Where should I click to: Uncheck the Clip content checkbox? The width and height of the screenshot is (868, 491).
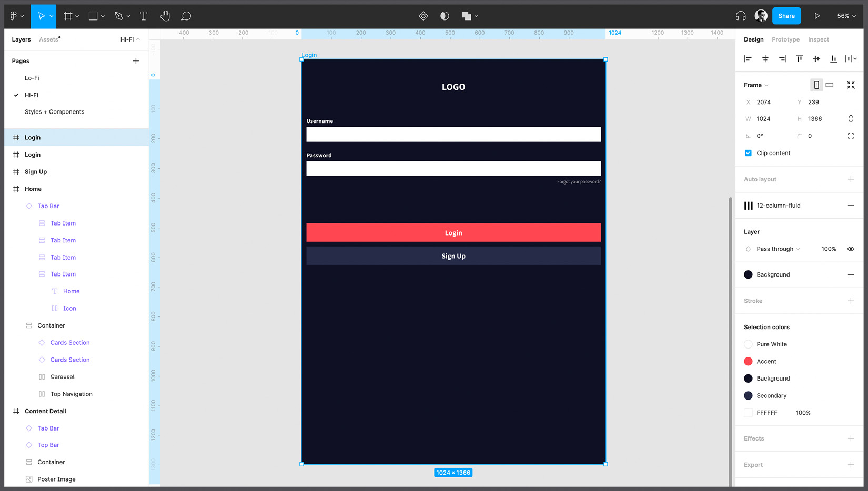[748, 153]
